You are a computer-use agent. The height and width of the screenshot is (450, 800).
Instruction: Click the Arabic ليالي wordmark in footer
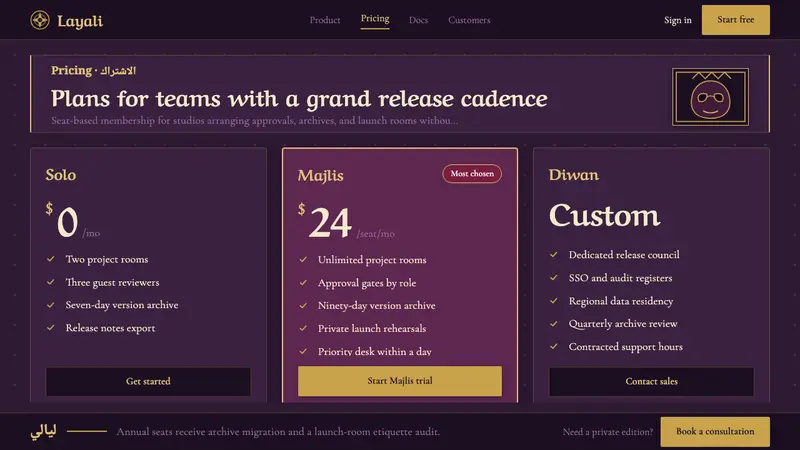(43, 431)
